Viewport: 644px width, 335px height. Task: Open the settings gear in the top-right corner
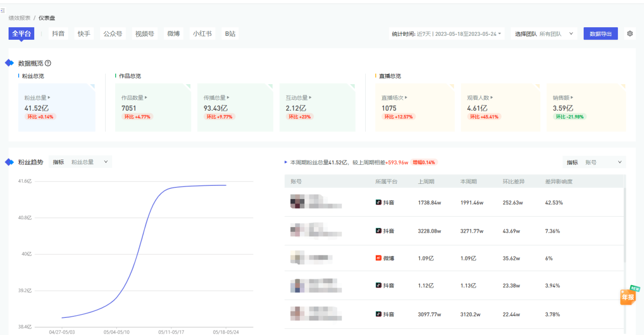pyautogui.click(x=629, y=33)
